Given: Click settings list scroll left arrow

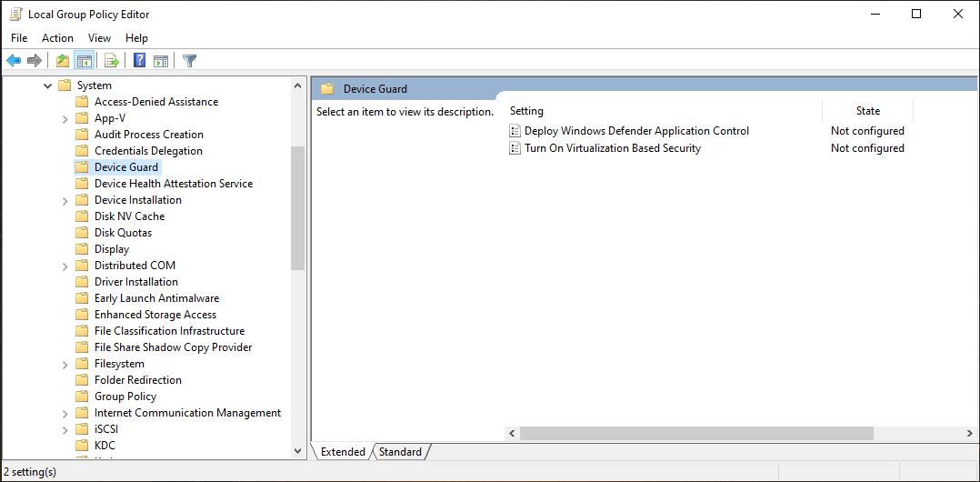Looking at the screenshot, I should 511,433.
